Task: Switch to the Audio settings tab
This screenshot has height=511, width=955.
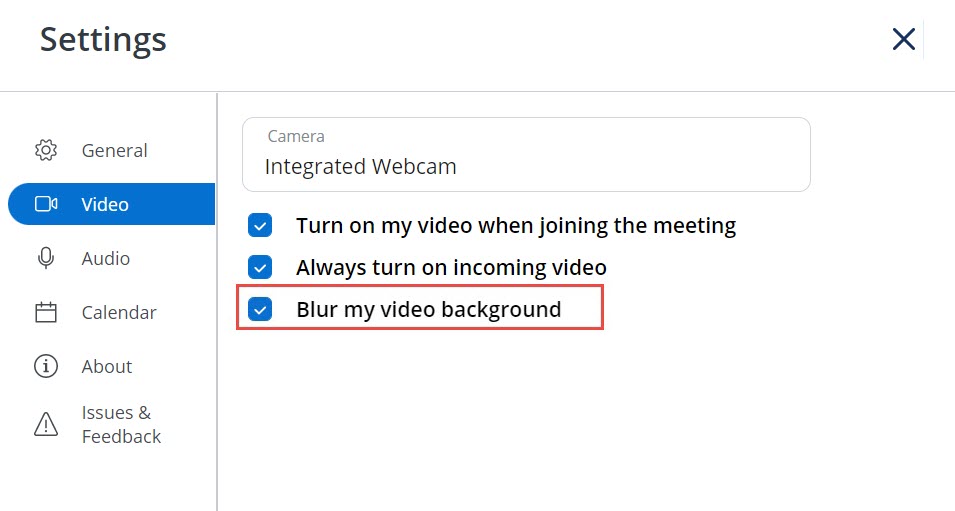Action: (111, 258)
